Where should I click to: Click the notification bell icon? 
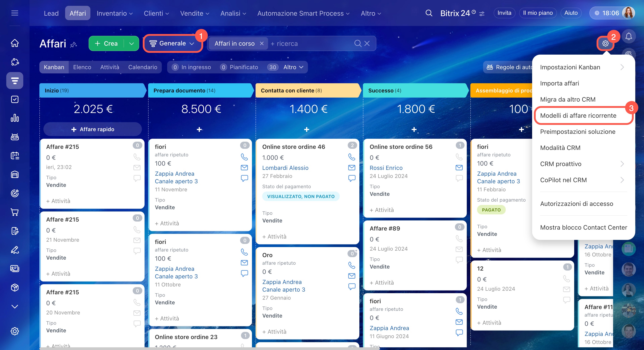(629, 37)
